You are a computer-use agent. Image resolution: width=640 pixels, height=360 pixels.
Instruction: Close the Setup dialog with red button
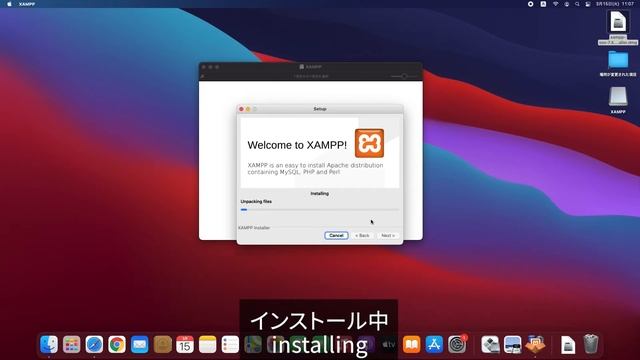click(241, 109)
